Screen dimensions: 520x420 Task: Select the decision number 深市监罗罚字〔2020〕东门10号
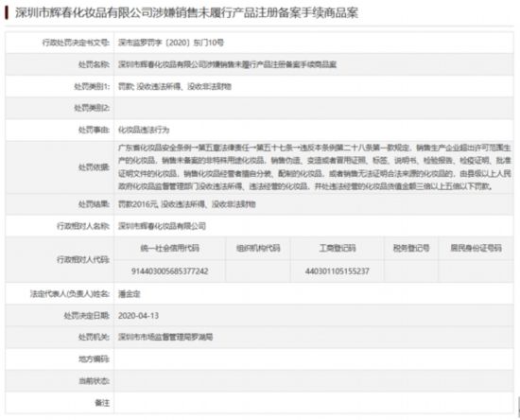(x=171, y=43)
